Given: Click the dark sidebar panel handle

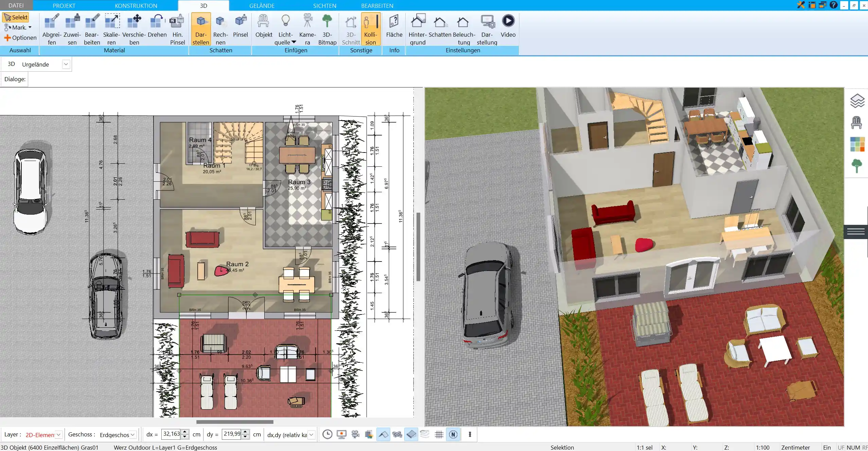Looking at the screenshot, I should pos(856,232).
